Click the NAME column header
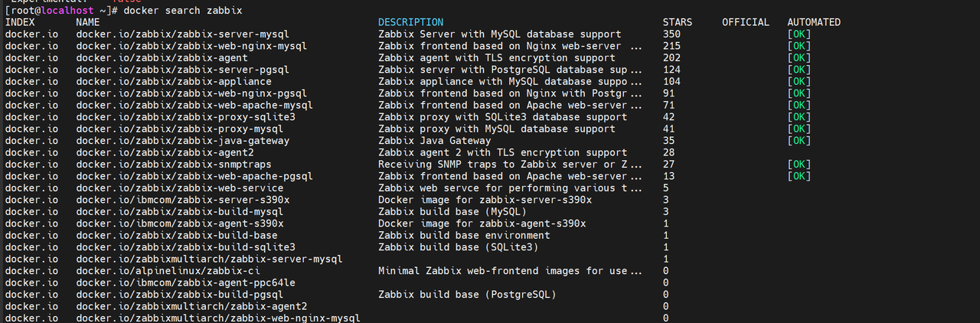Screen dimensions: 980x323 click(88, 22)
